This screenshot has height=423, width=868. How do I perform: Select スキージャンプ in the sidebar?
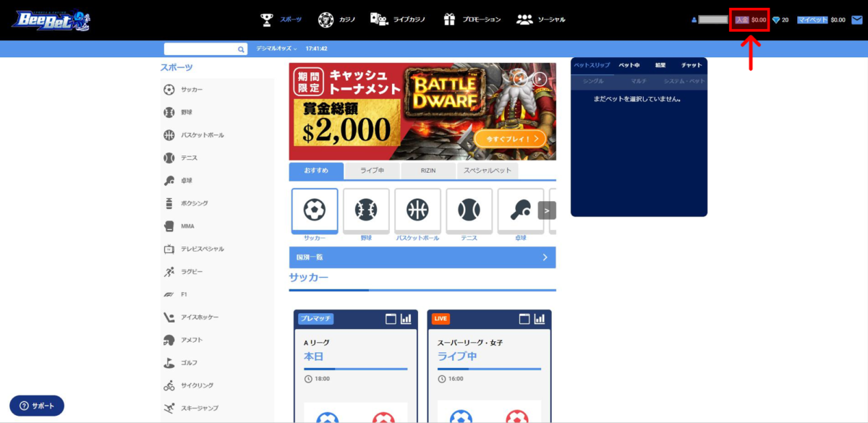191,408
